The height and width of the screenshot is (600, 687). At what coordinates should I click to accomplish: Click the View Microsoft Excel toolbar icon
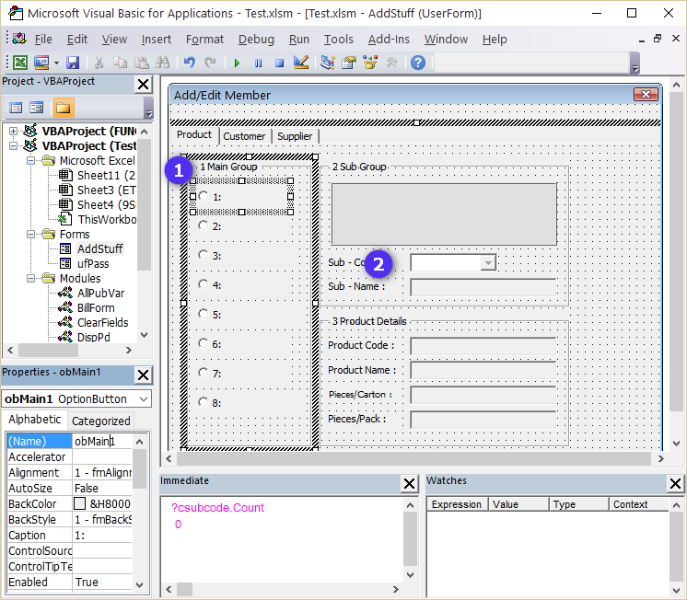click(18, 62)
